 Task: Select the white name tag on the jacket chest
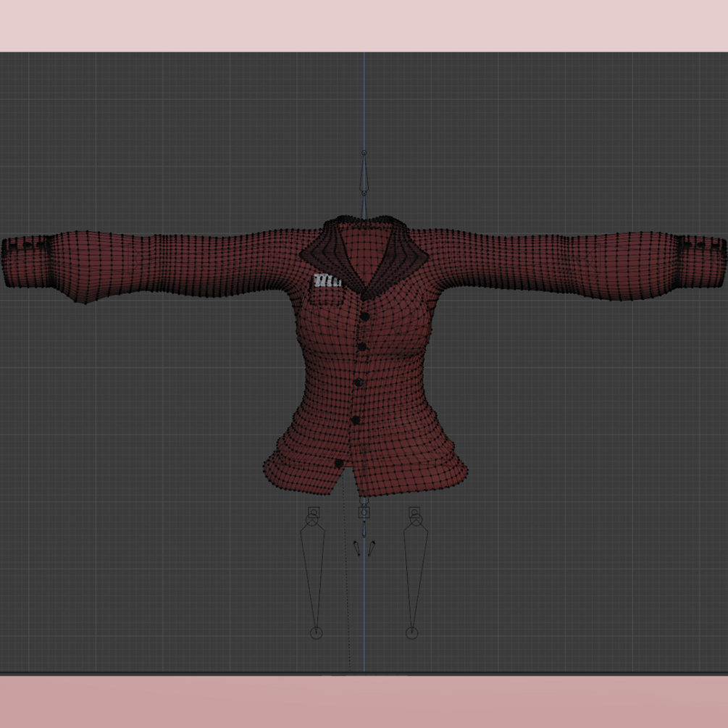(327, 280)
